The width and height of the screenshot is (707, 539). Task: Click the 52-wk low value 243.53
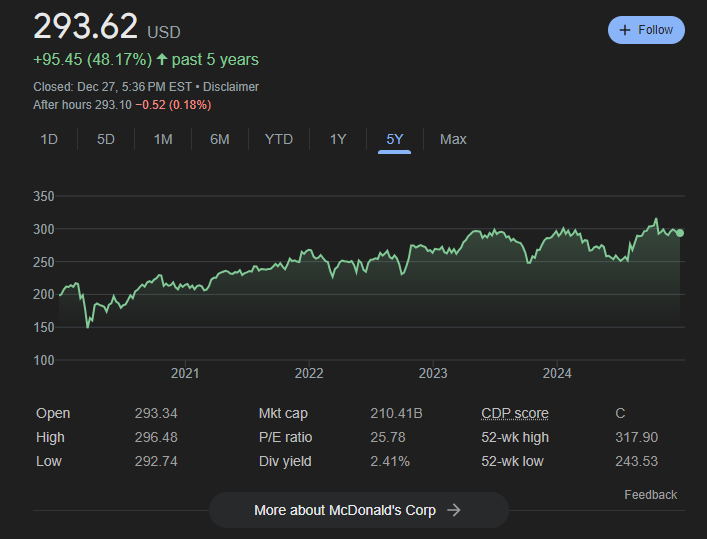[637, 461]
